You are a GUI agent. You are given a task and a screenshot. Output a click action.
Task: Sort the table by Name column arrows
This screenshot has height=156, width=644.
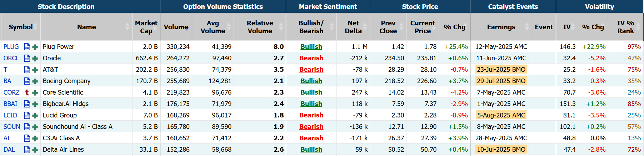pos(128,27)
